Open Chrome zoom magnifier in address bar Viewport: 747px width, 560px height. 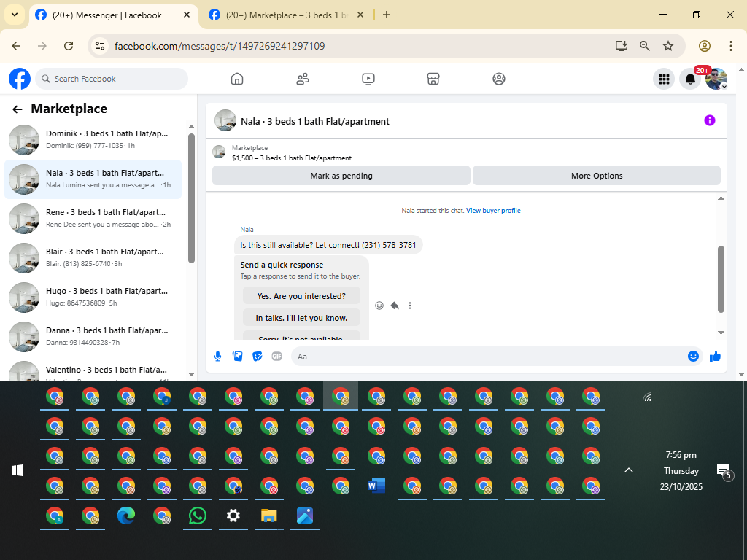(x=645, y=46)
